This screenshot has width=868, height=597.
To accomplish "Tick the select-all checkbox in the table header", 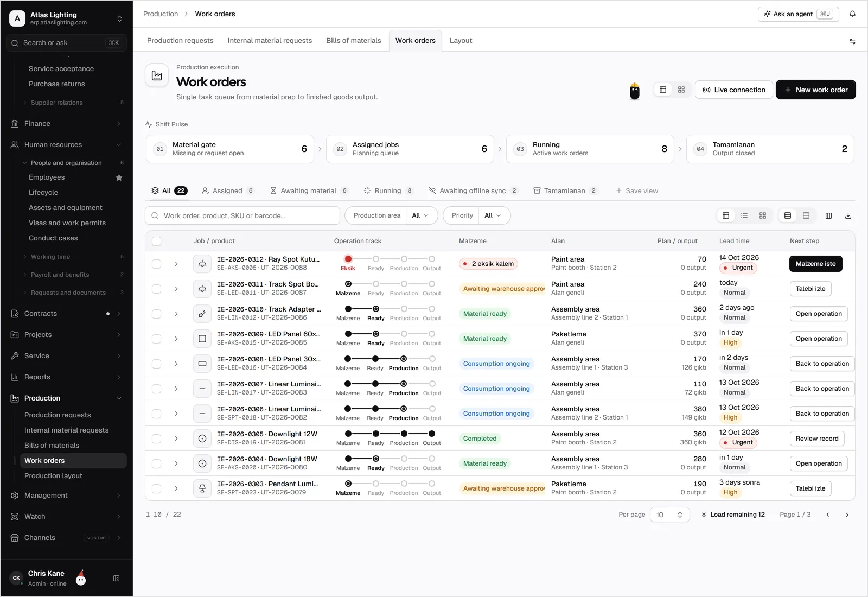I will click(x=157, y=242).
